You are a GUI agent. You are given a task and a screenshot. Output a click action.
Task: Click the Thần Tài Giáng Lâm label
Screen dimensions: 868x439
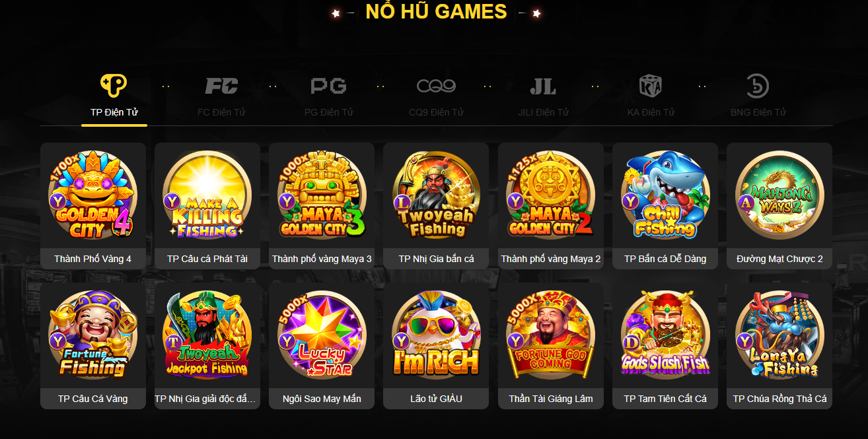[551, 399]
